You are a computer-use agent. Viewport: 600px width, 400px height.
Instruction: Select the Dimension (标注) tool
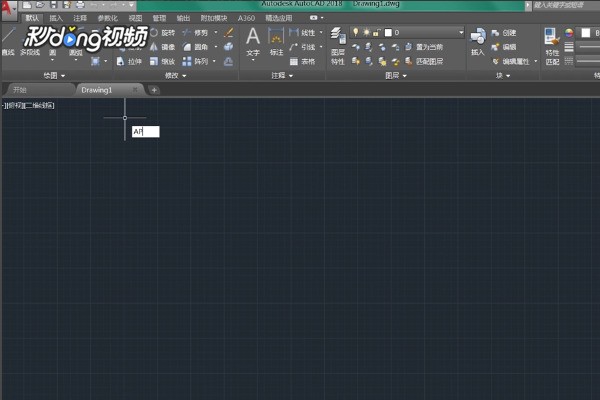276,42
